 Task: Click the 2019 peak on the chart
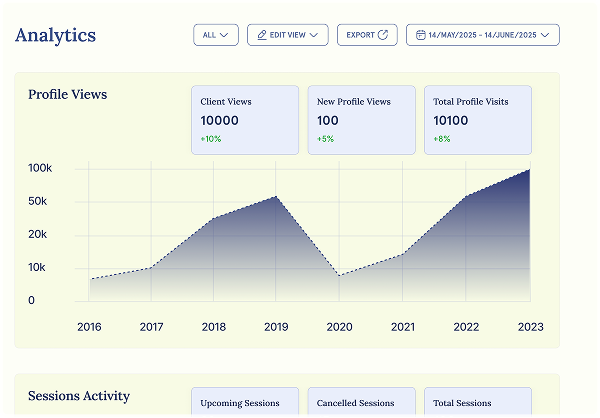[x=276, y=197]
